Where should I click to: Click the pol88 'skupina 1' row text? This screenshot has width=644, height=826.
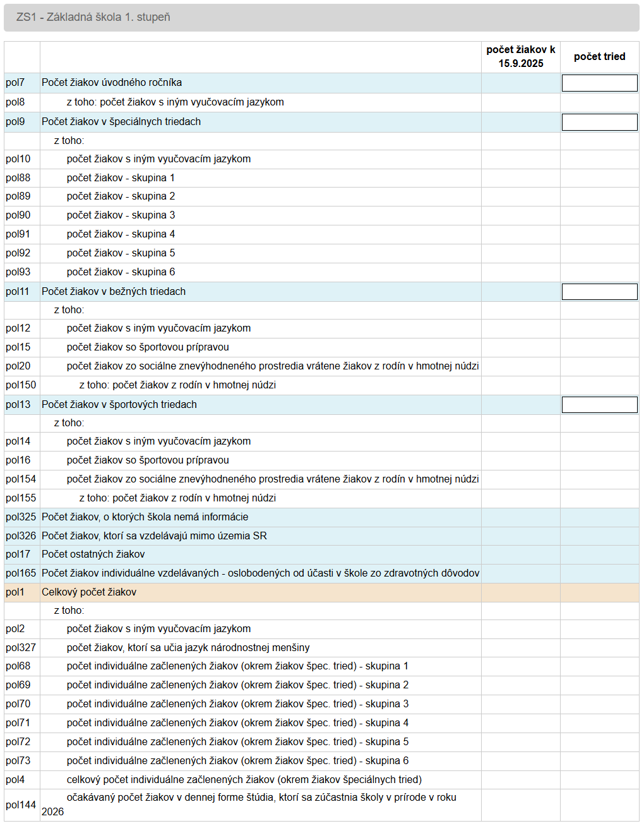[x=121, y=178]
